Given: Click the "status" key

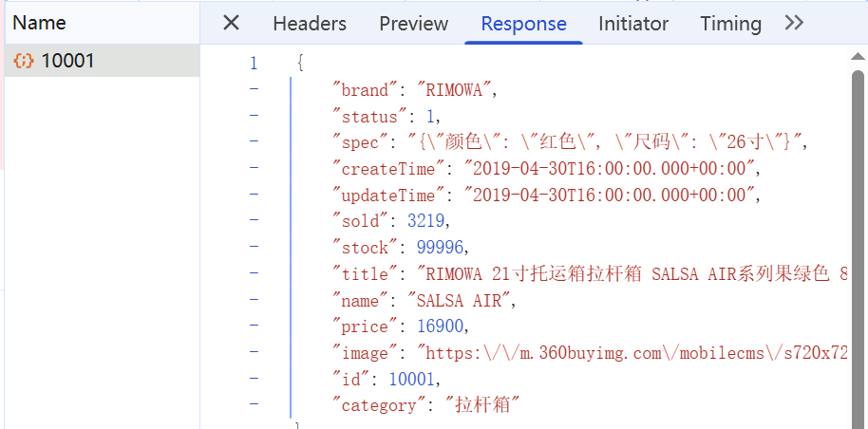Looking at the screenshot, I should pyautogui.click(x=369, y=116).
